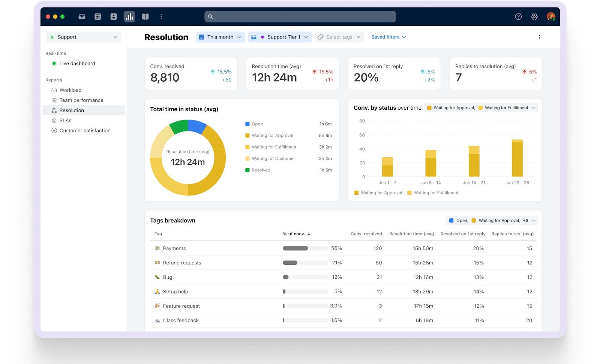This screenshot has width=600, height=364.
Task: Click the Team performance people icon
Action: tap(54, 100)
